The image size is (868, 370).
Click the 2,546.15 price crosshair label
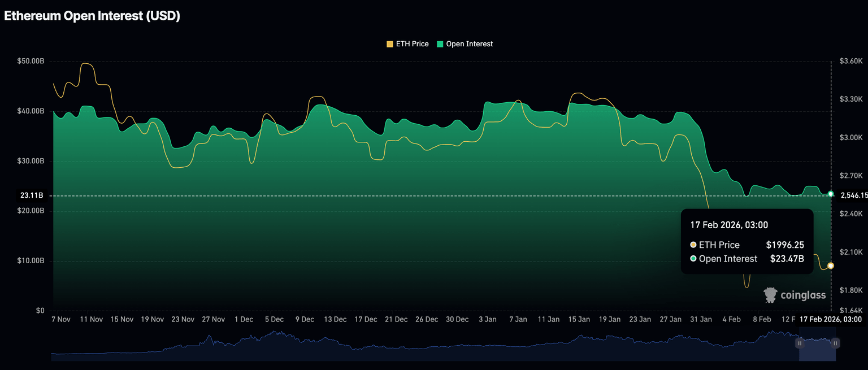click(853, 195)
